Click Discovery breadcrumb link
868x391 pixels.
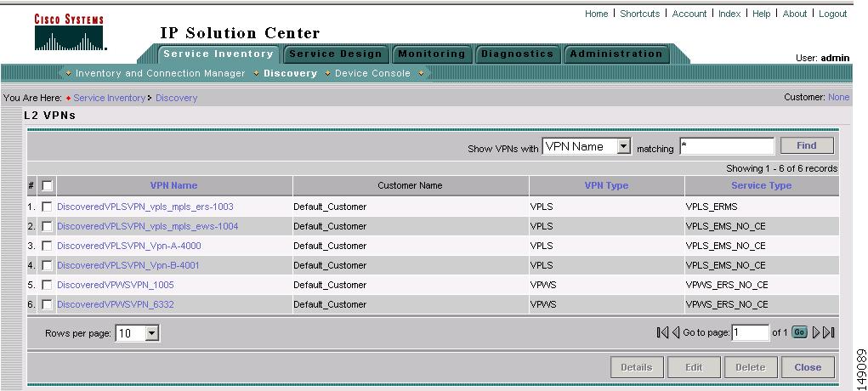(x=176, y=98)
